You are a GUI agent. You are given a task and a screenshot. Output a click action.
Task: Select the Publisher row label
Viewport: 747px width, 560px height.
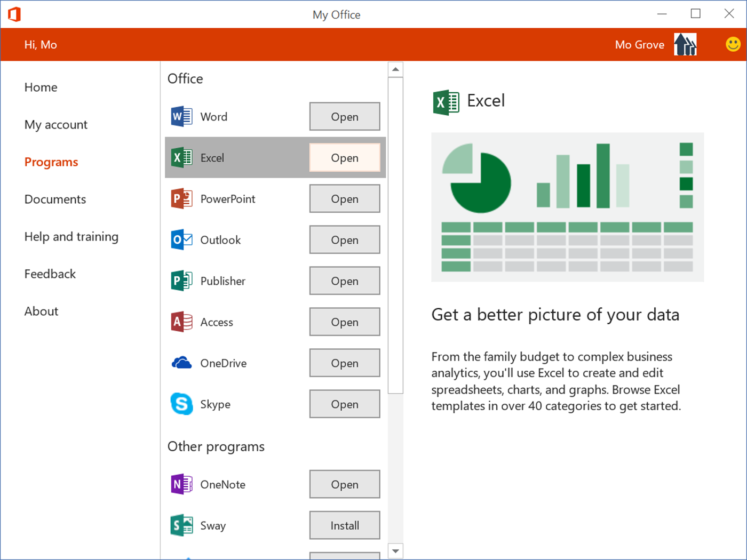click(x=223, y=281)
